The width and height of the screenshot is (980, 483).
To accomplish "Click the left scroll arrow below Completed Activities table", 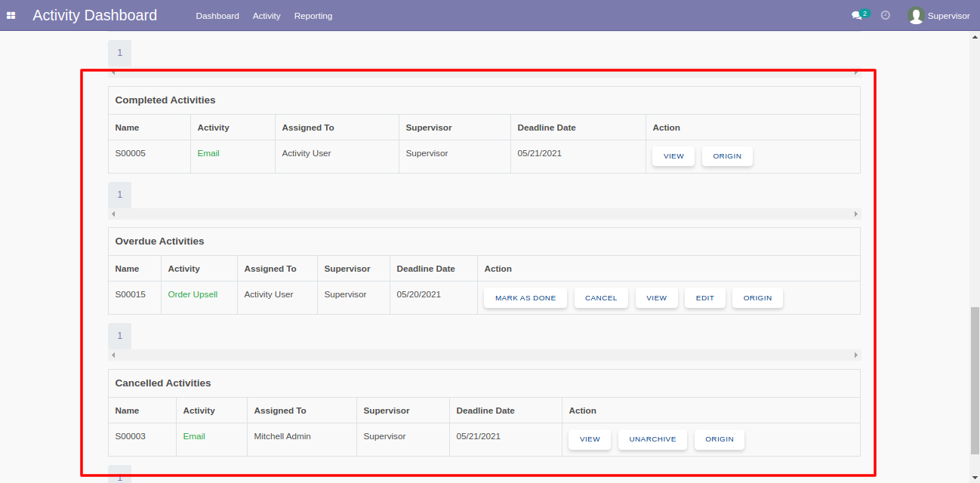I will [x=113, y=214].
